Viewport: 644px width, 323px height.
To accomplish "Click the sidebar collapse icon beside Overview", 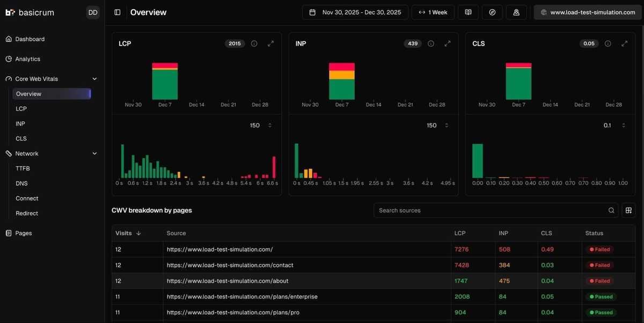I will pyautogui.click(x=117, y=11).
